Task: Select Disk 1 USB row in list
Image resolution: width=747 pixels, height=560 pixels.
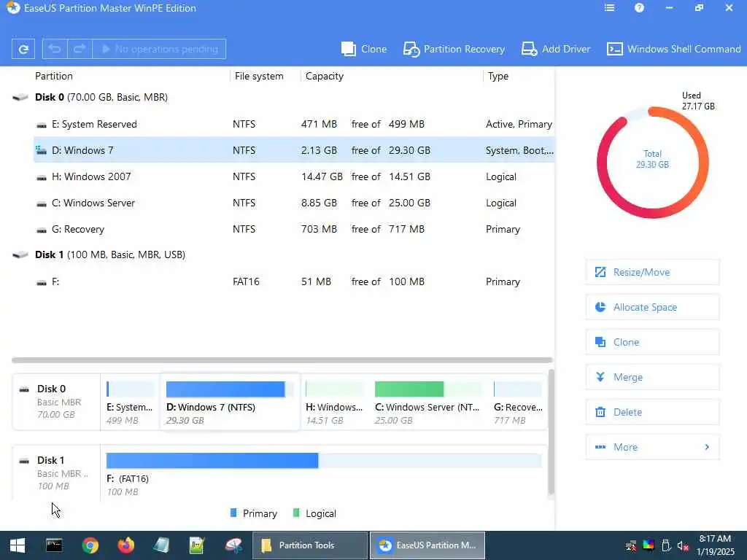Action: pyautogui.click(x=282, y=254)
